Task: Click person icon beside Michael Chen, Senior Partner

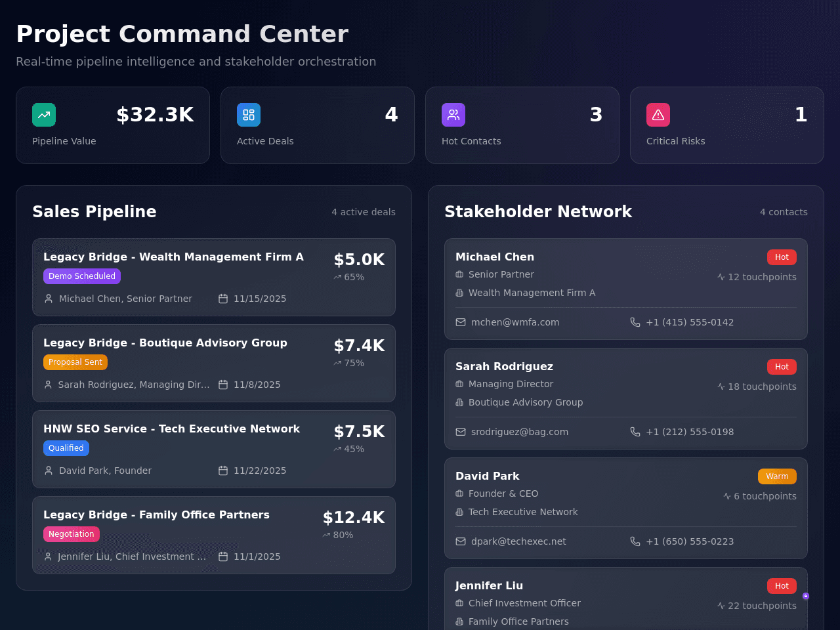Action: [49, 299]
